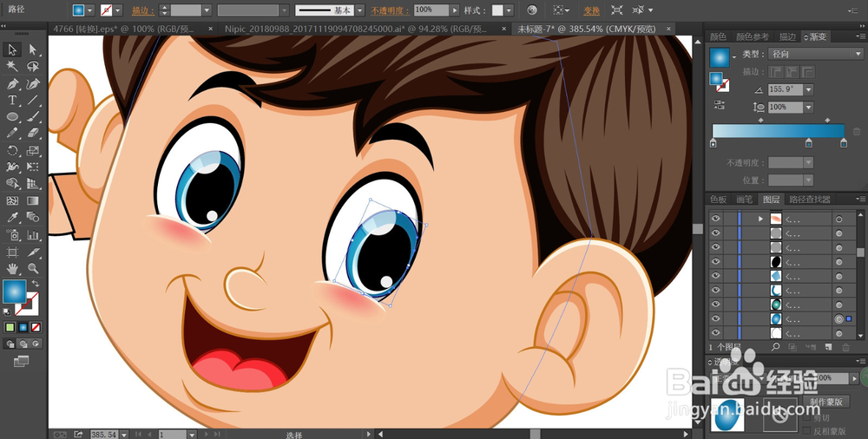Hide the layer with black ellipse thumbnail

tap(716, 261)
